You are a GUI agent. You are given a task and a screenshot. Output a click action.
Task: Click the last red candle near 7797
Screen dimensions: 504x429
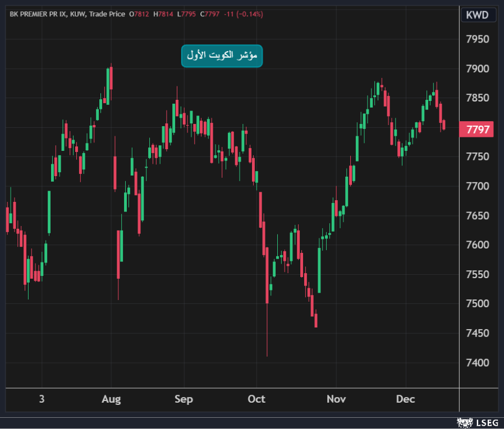[444, 124]
